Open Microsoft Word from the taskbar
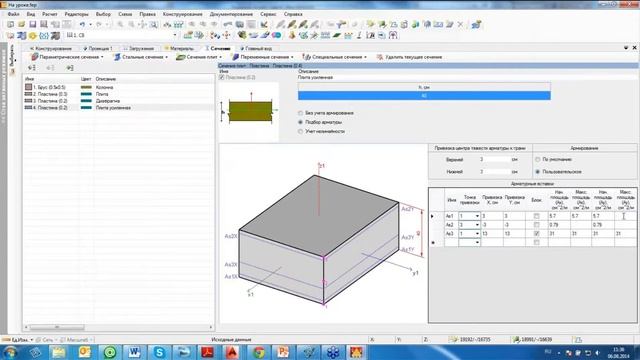Screen dimensions: 640x360 [x=134, y=352]
